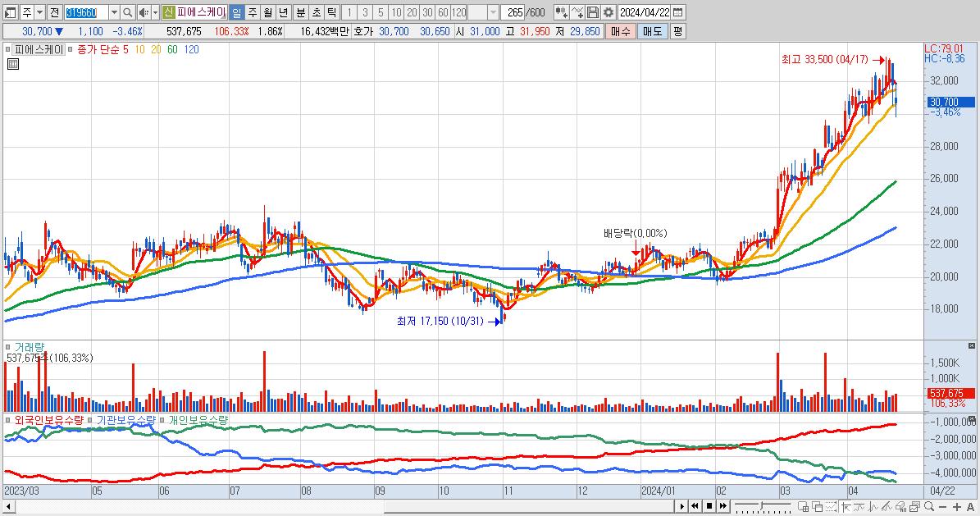
Task: Toggle the 피에스케이 price series marker
Action: pyautogui.click(x=7, y=49)
